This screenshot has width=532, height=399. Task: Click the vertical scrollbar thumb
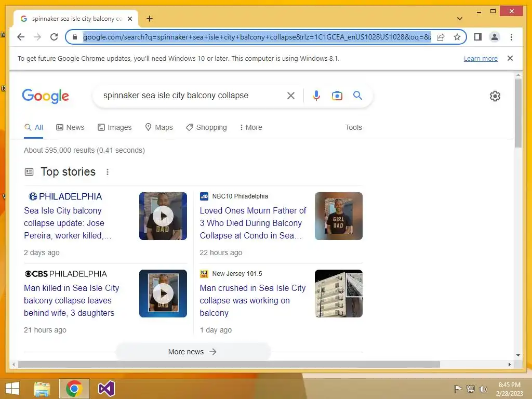coord(518,113)
